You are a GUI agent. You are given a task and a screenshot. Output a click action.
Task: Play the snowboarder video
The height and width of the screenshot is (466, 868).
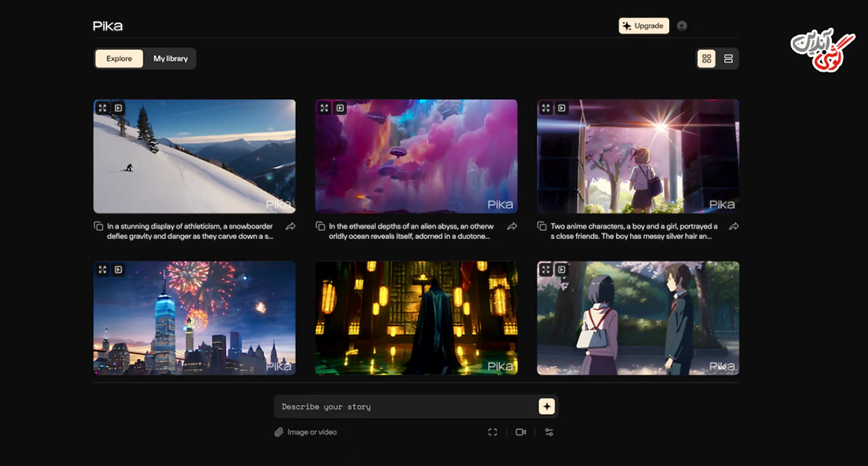pos(119,108)
